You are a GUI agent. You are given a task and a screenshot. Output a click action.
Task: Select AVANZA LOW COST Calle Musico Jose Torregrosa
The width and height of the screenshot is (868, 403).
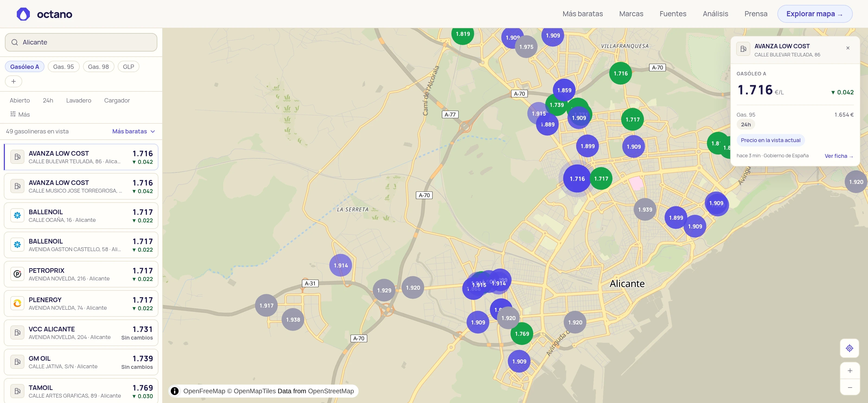coord(81,186)
